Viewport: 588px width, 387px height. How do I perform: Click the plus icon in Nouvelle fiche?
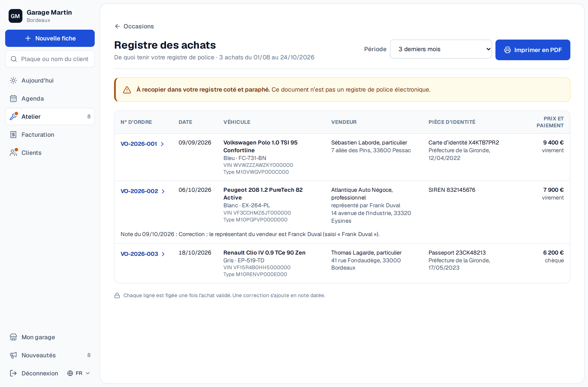click(x=28, y=38)
